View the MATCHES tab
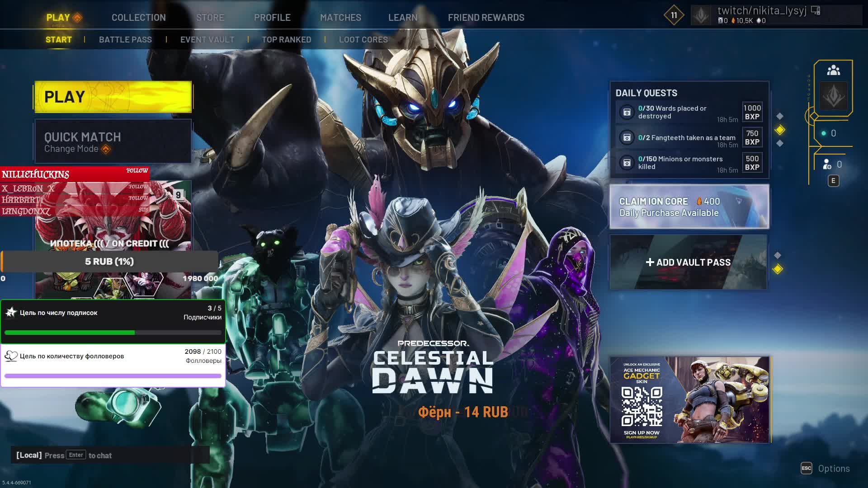 (340, 18)
